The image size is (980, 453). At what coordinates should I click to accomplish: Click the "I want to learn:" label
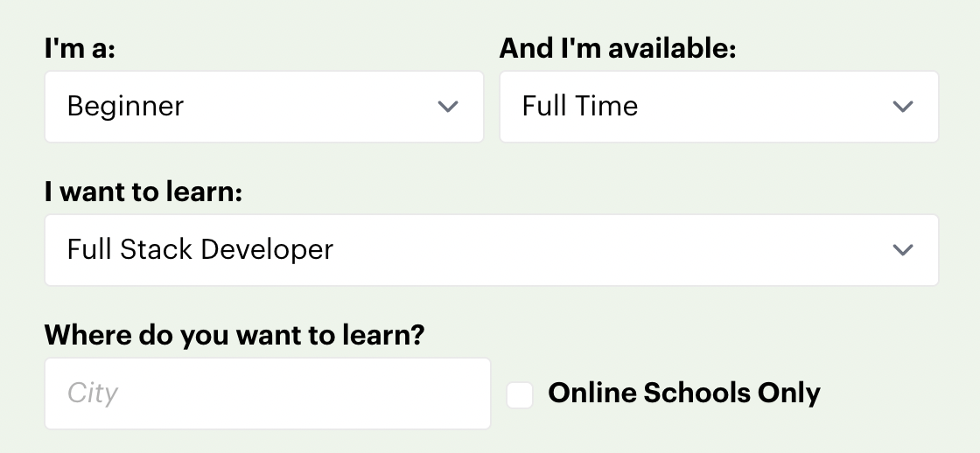point(143,192)
